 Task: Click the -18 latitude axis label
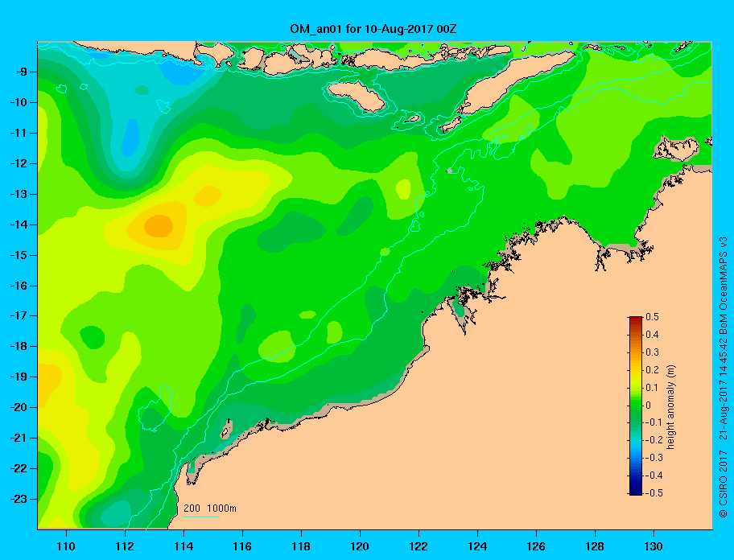19,347
